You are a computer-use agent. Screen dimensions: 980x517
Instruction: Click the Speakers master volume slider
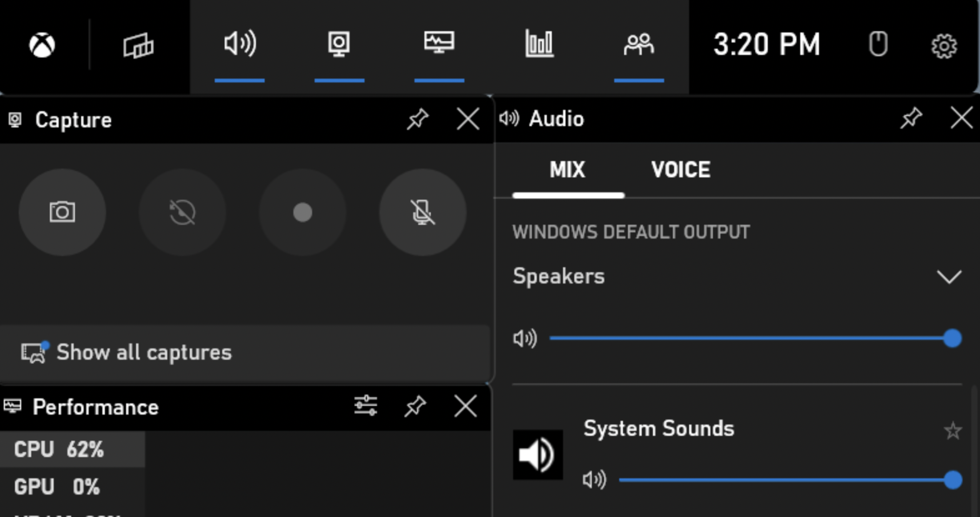tap(749, 338)
